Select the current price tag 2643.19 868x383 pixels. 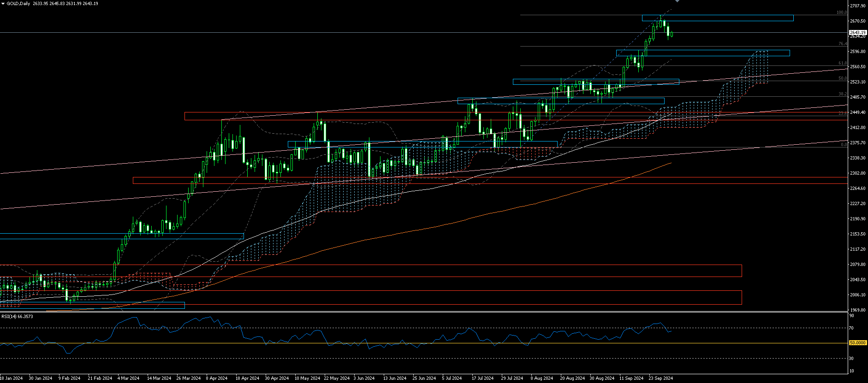click(x=857, y=33)
